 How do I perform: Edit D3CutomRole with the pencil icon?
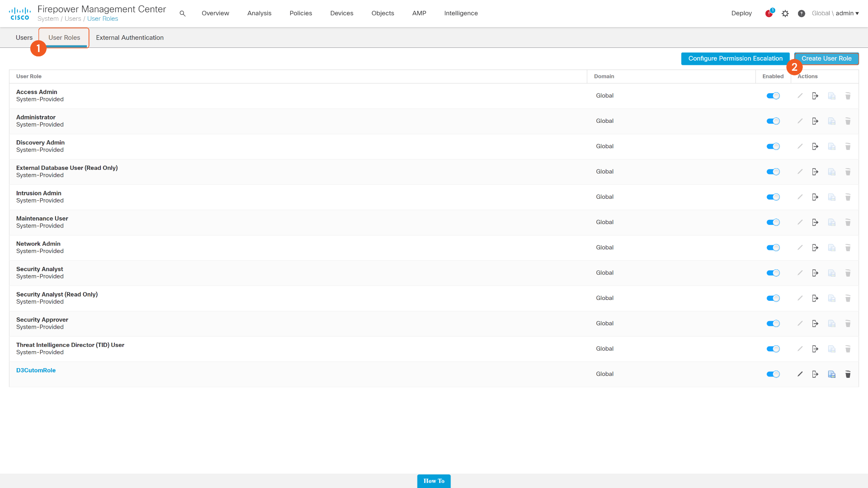point(800,374)
